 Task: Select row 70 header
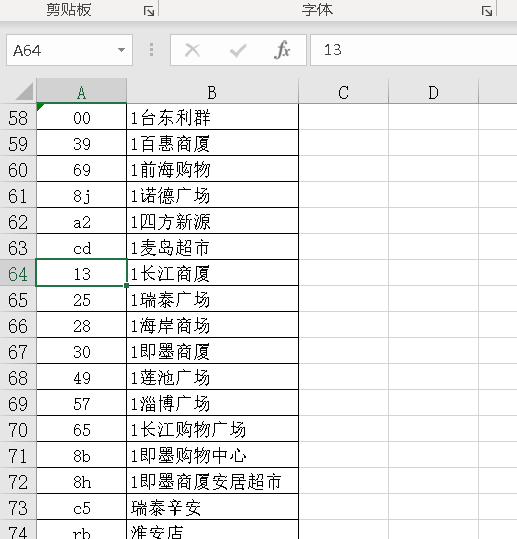coord(18,430)
